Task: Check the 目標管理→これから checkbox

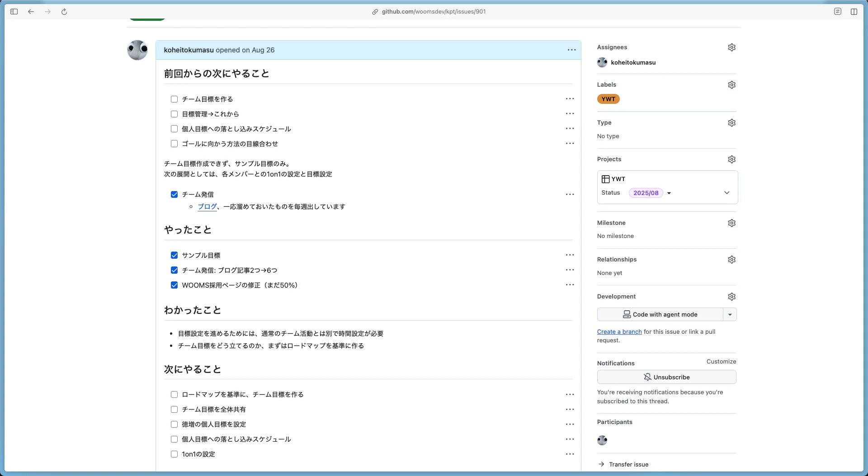Action: point(174,114)
